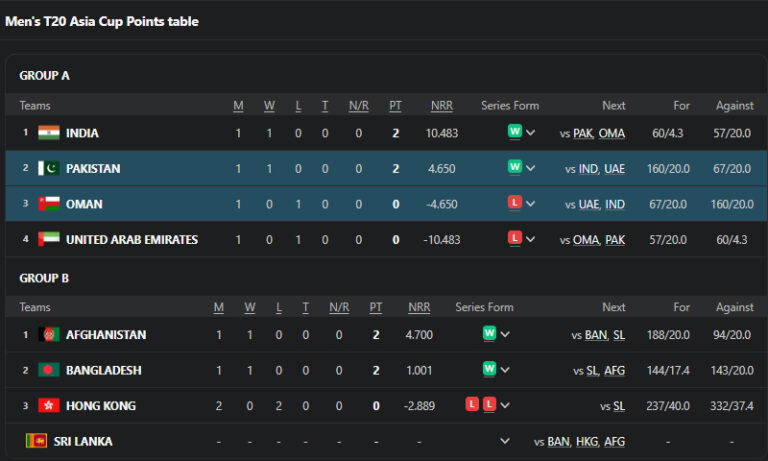Sort Group A by the NRR column header
The width and height of the screenshot is (768, 461).
pos(441,106)
